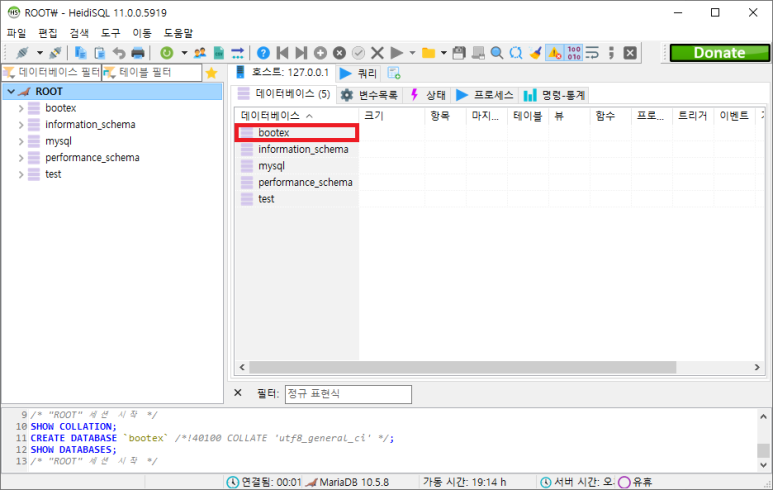Close the filter bar with X
The image size is (773, 490).
pos(238,393)
